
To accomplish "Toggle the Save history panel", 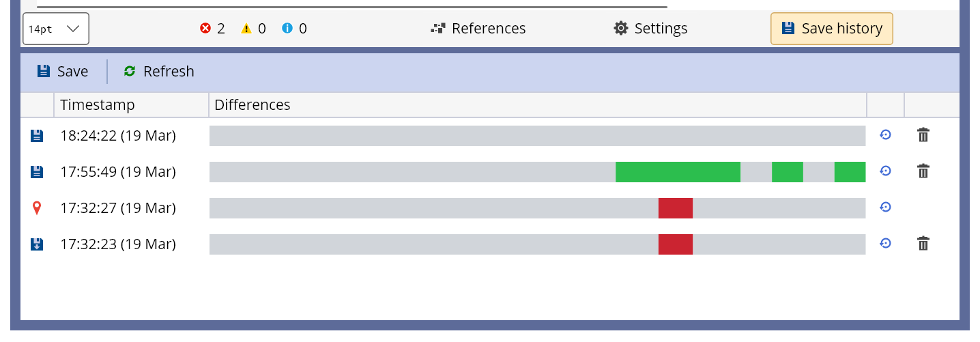I will (x=831, y=29).
